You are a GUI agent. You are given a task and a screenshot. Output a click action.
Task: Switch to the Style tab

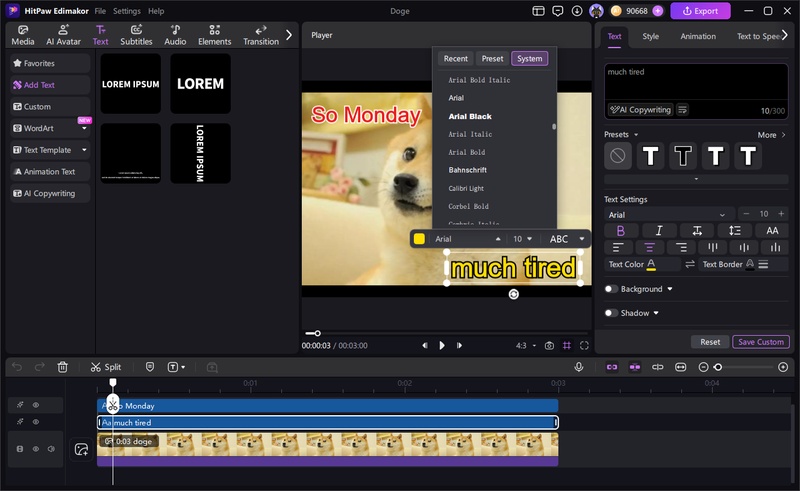pos(651,36)
